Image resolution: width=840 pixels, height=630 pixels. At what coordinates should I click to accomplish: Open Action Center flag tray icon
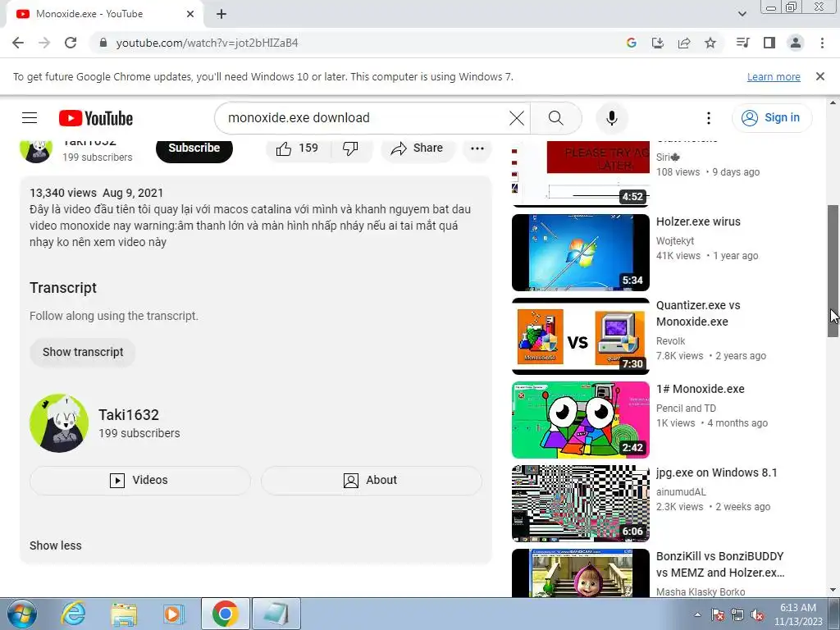click(x=718, y=614)
